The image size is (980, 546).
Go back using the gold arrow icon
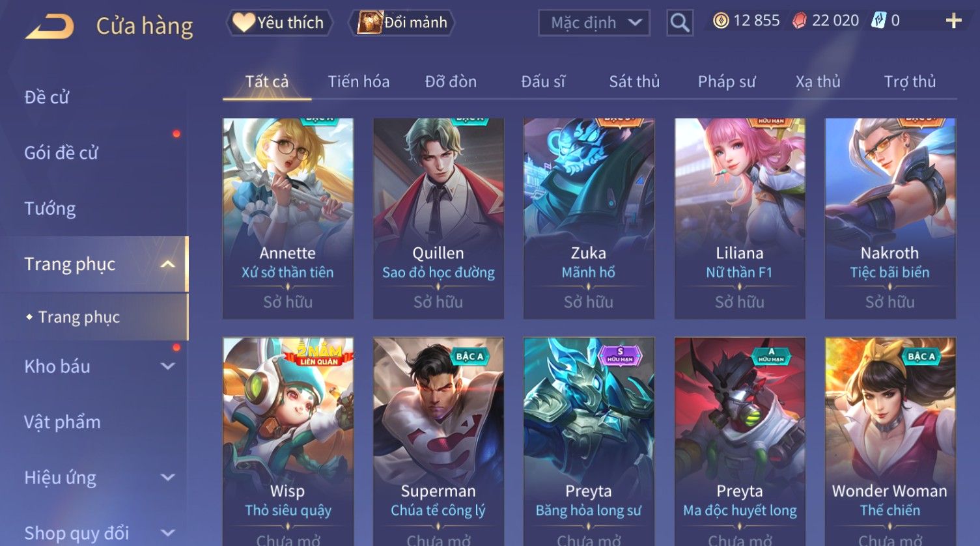49,27
